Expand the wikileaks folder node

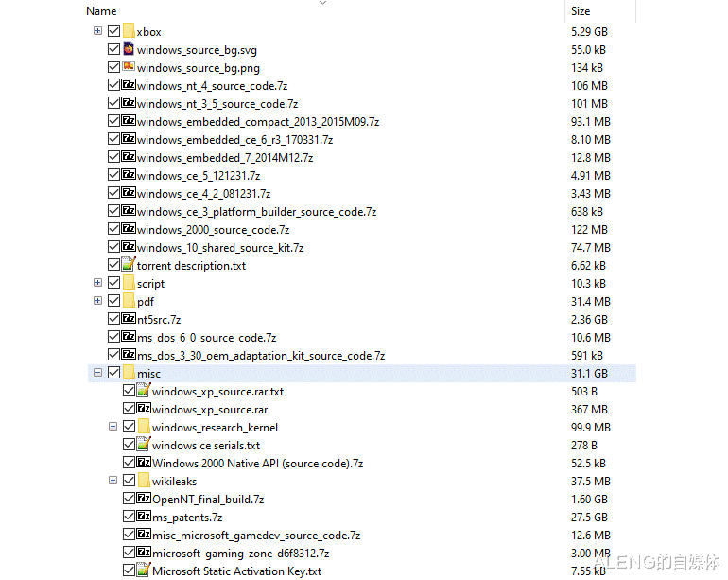coord(113,481)
